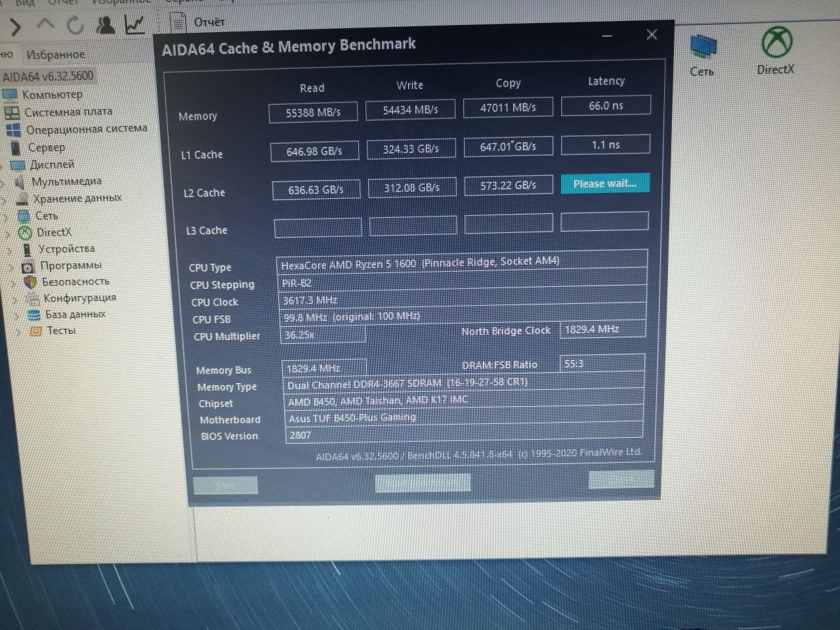Select the DirectX Xbox icon in left tree

coord(25,232)
